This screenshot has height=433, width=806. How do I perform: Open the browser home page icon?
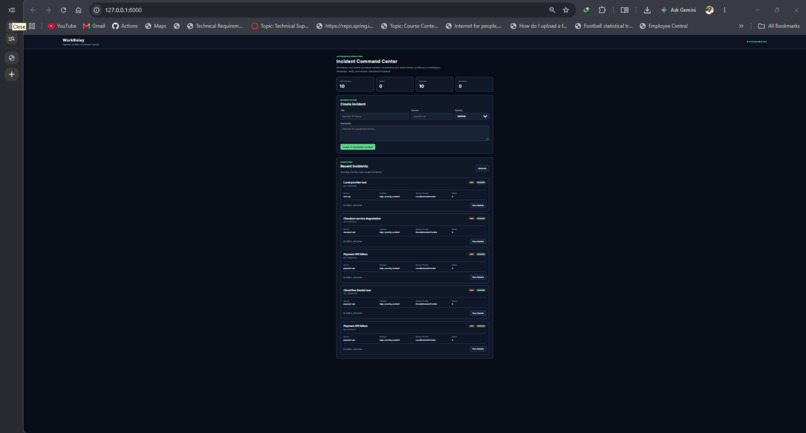[78, 10]
